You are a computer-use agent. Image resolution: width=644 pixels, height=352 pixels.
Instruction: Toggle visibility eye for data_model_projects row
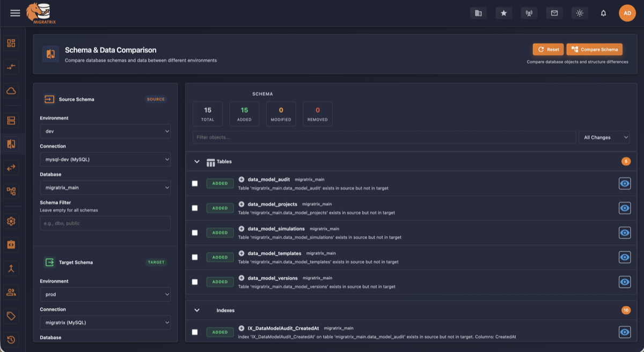[x=624, y=208]
